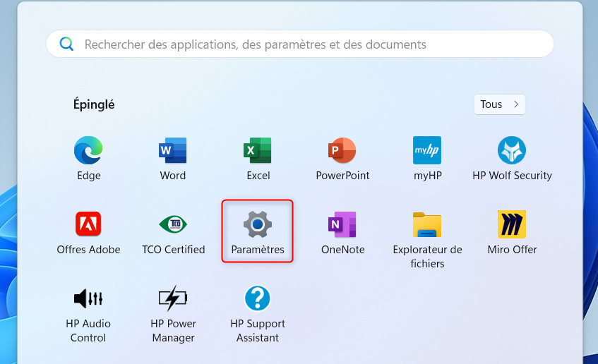This screenshot has height=364, width=598.
Task: Open Microsoft Edge from pinned apps
Action: (88, 151)
